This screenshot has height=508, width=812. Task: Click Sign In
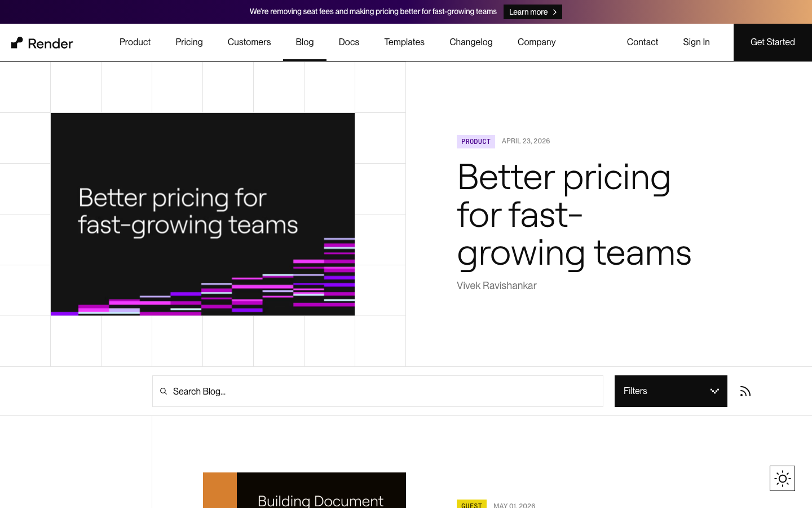[x=696, y=42]
